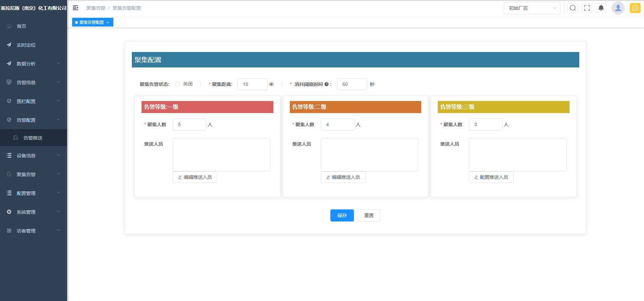
Task: Expand the 数据分析 sidebar menu
Action: (x=34, y=64)
